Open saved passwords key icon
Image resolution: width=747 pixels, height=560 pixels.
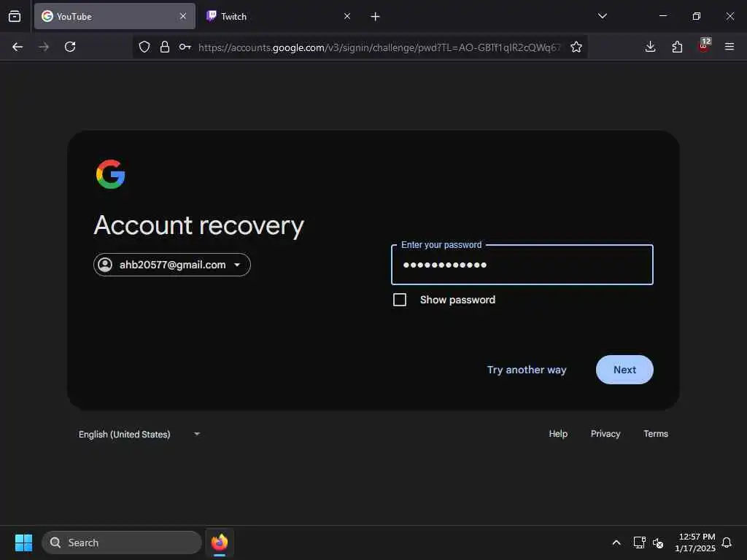pos(185,47)
